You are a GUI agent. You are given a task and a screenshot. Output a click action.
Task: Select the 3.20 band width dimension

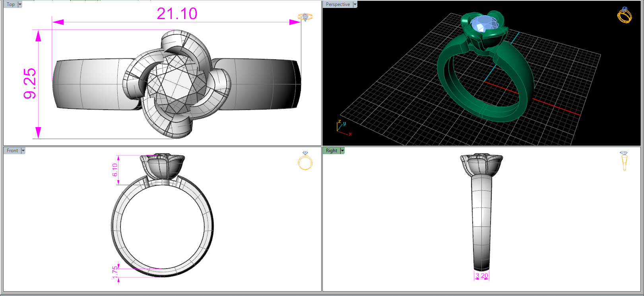[x=482, y=276]
